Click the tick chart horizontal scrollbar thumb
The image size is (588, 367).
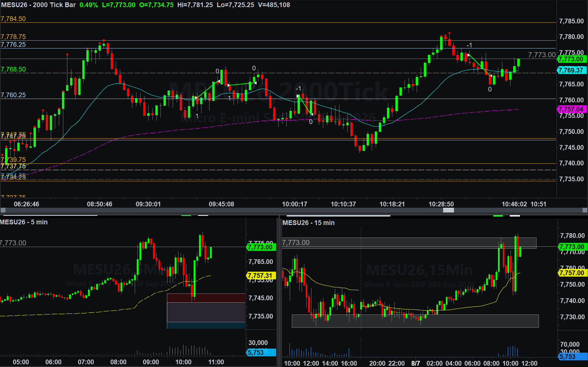point(449,210)
